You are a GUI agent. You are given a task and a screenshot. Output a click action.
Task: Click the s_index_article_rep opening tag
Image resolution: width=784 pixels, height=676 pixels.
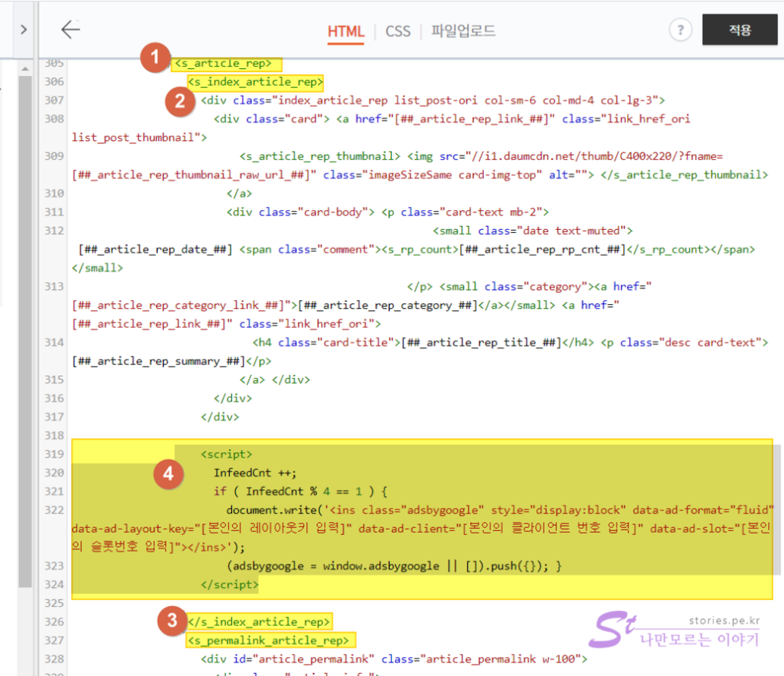click(256, 81)
